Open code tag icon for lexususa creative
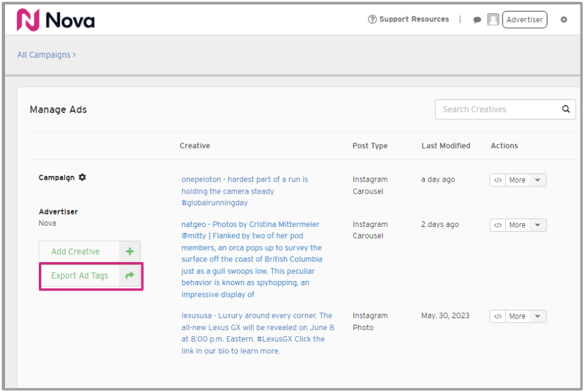The width and height of the screenshot is (584, 392). click(x=498, y=316)
